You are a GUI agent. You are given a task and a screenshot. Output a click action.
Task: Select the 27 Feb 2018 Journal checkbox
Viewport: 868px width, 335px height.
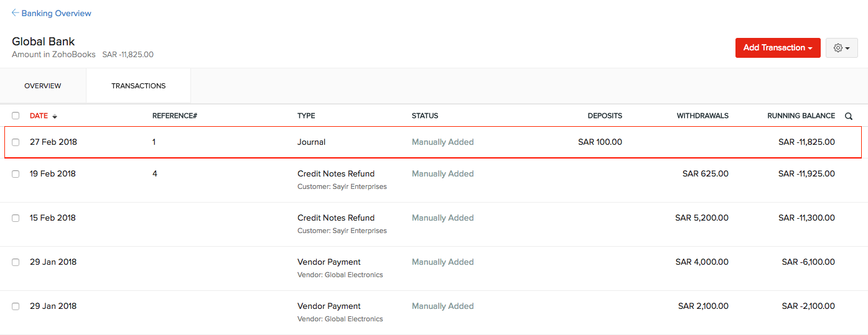[16, 142]
